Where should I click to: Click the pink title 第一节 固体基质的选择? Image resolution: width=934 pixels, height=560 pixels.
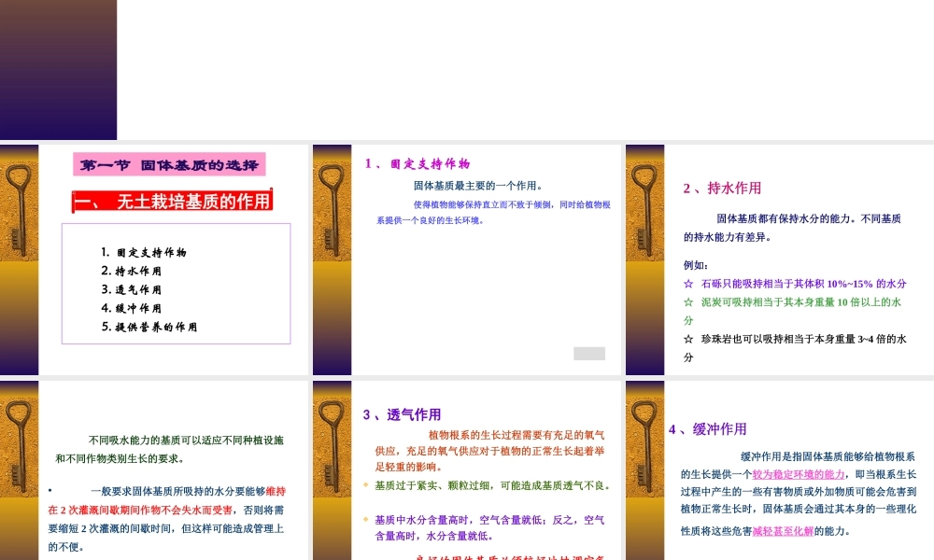click(x=171, y=164)
